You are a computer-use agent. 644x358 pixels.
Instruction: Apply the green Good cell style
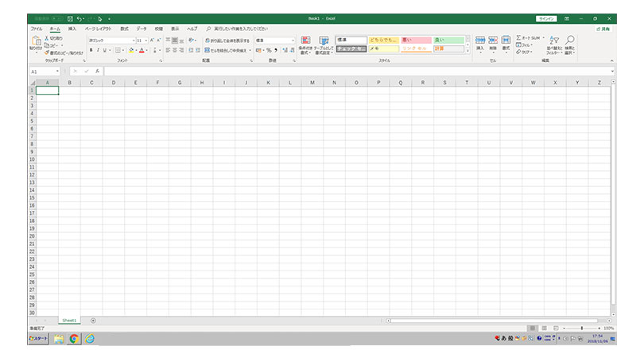[449, 41]
